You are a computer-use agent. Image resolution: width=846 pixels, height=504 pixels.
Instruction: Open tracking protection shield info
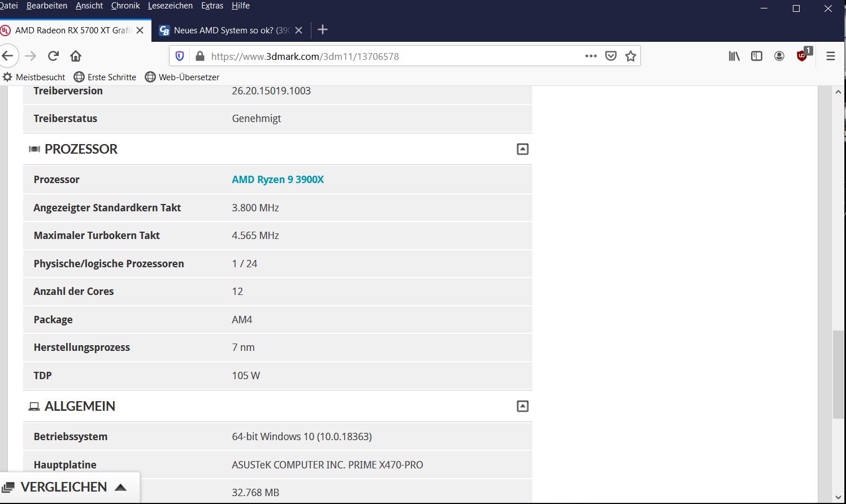[x=180, y=56]
